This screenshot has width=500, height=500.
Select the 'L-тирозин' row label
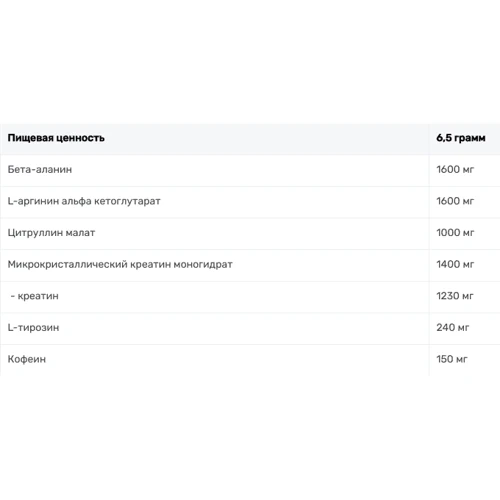pos(33,328)
